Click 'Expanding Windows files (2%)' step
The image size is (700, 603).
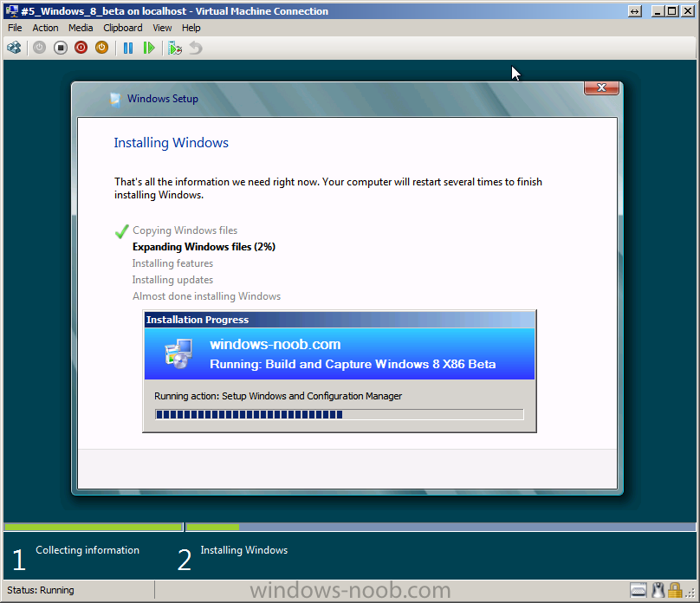[204, 247]
